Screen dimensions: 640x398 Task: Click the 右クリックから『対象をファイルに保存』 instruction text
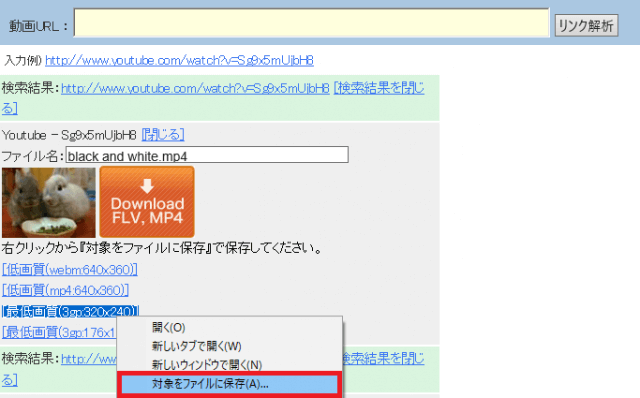162,248
